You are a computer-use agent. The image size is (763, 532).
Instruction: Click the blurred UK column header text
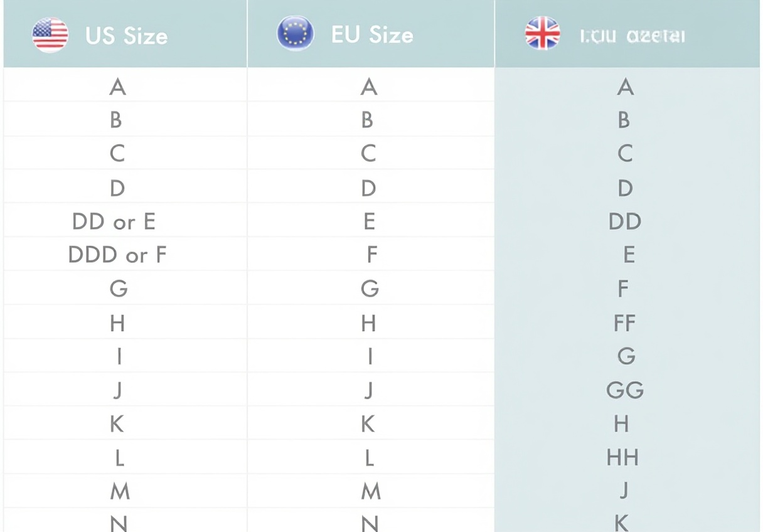[632, 36]
